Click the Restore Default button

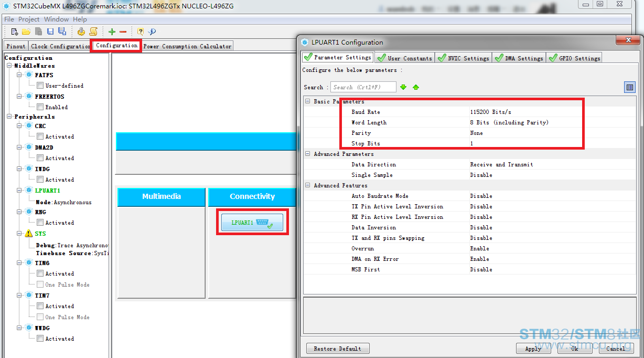click(x=338, y=349)
